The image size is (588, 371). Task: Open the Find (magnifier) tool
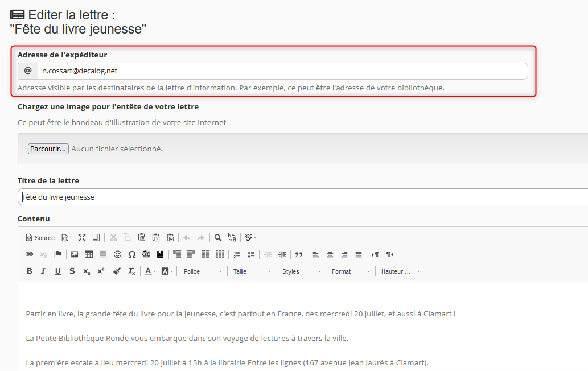click(217, 238)
